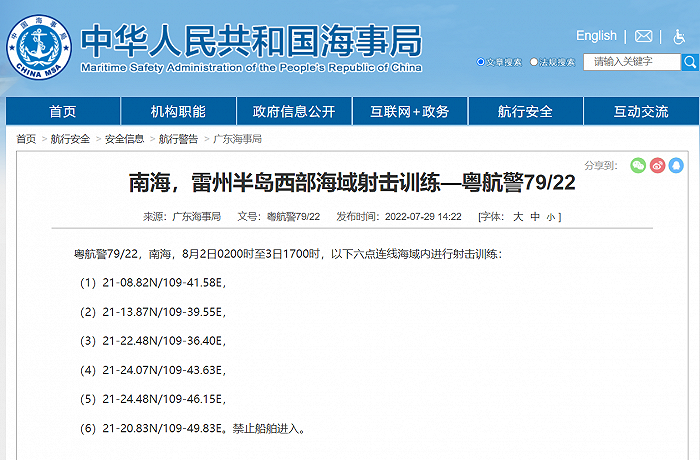Click the site title 中华人民共和国海事局
Viewport: 700px width, 460px height.
click(251, 41)
